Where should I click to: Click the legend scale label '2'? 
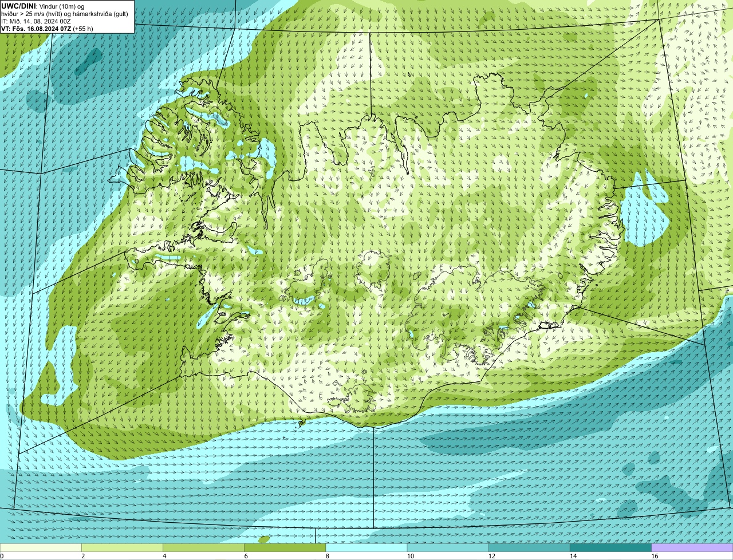83,556
